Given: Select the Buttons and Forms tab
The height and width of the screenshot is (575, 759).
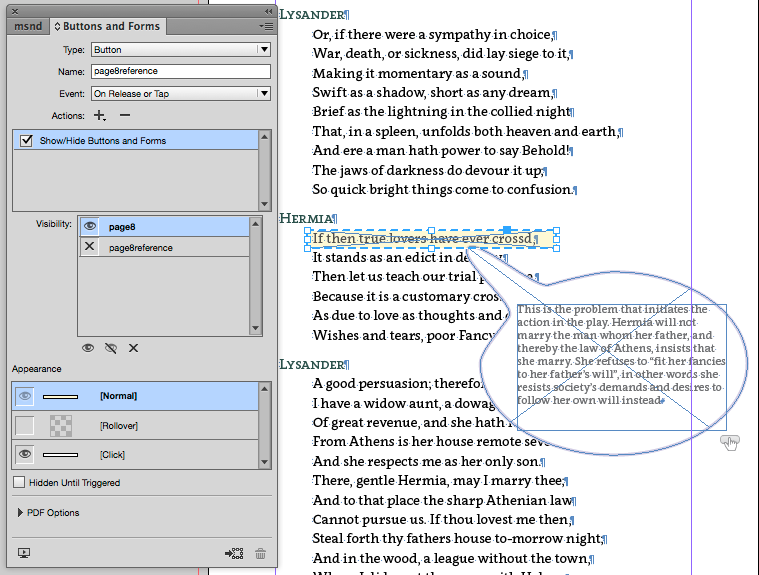Looking at the screenshot, I should click(107, 26).
